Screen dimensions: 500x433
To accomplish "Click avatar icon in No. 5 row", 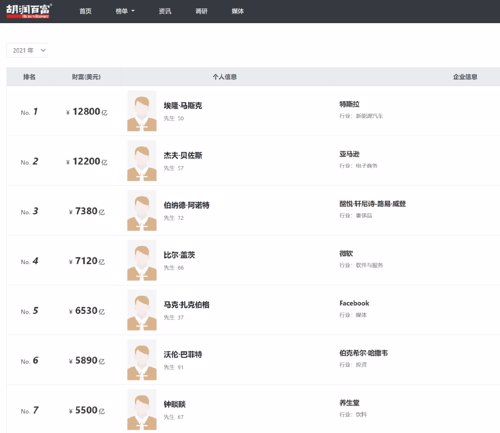I will 142,310.
